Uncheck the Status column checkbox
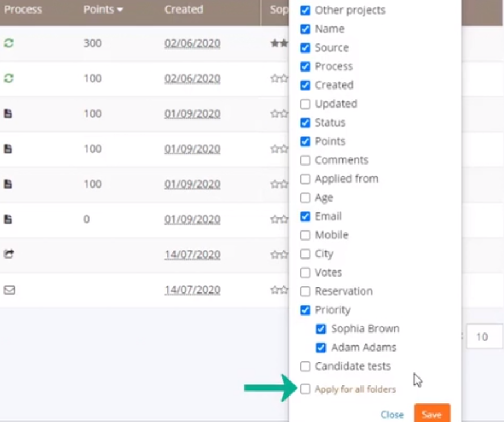The height and width of the screenshot is (422, 504). [305, 123]
